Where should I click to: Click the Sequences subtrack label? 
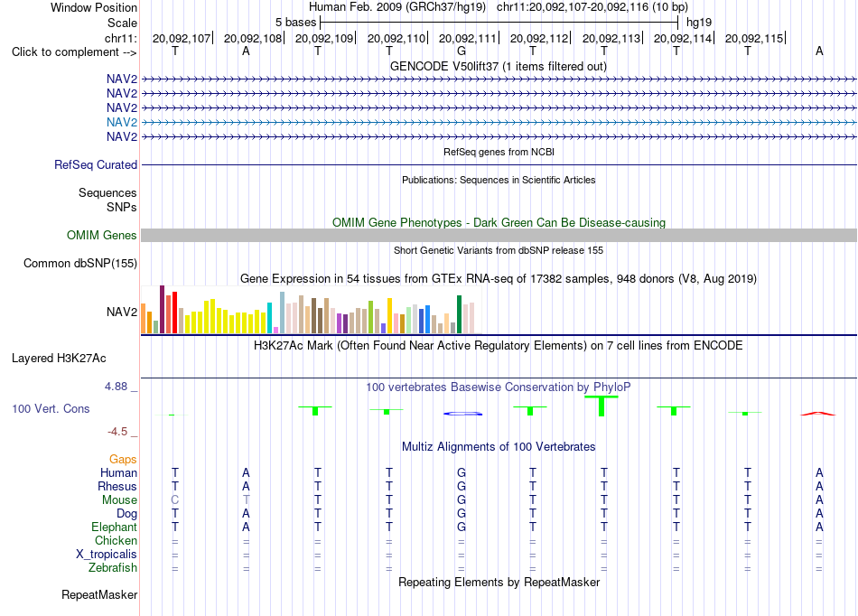tap(107, 192)
